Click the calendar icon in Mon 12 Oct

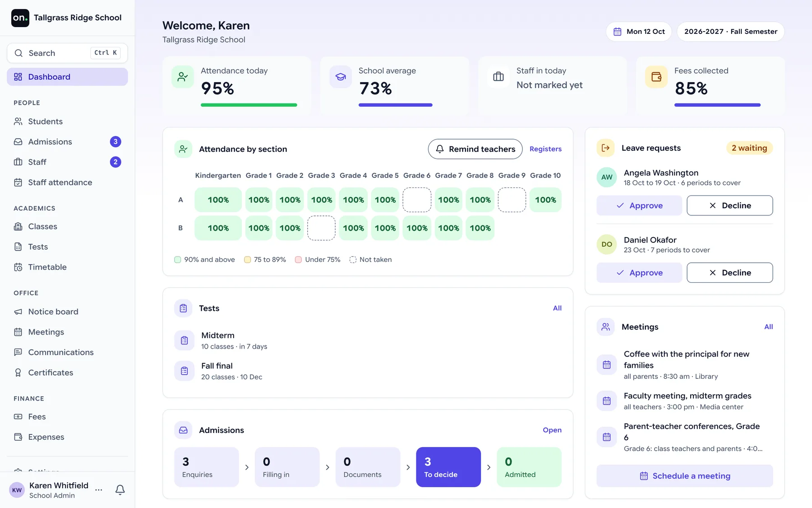tap(617, 32)
